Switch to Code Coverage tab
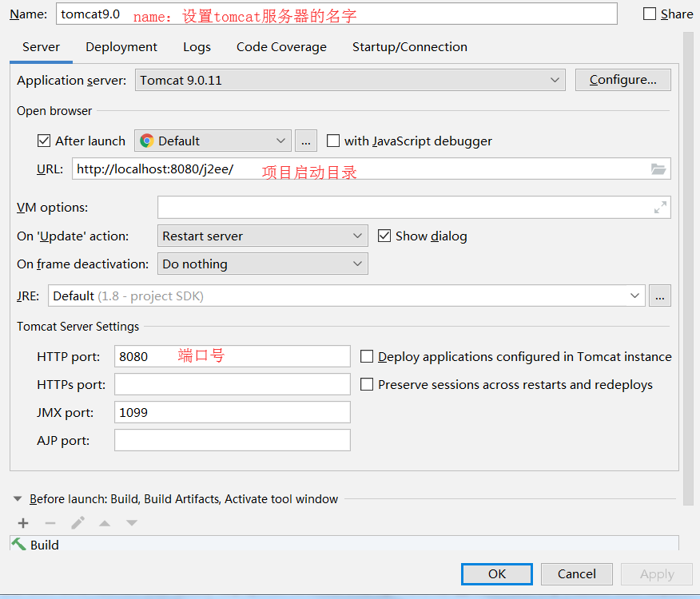Viewport: 700px width, 599px height. point(281,47)
